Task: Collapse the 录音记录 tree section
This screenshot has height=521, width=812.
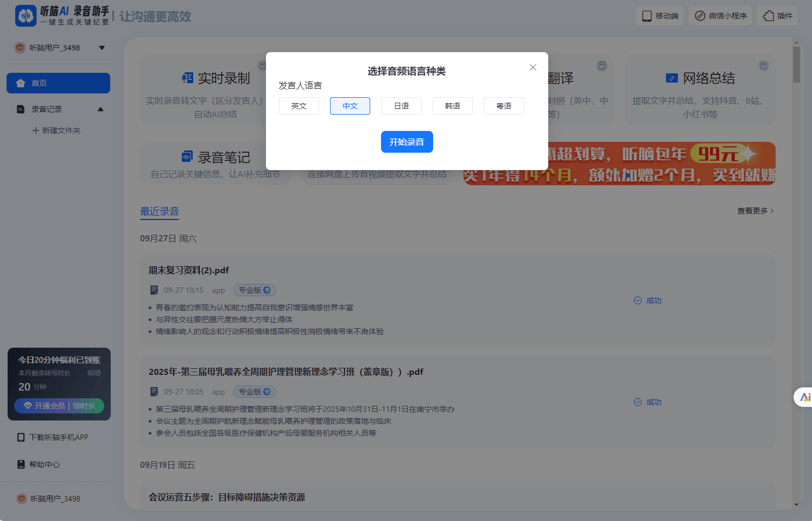Action: pos(100,109)
